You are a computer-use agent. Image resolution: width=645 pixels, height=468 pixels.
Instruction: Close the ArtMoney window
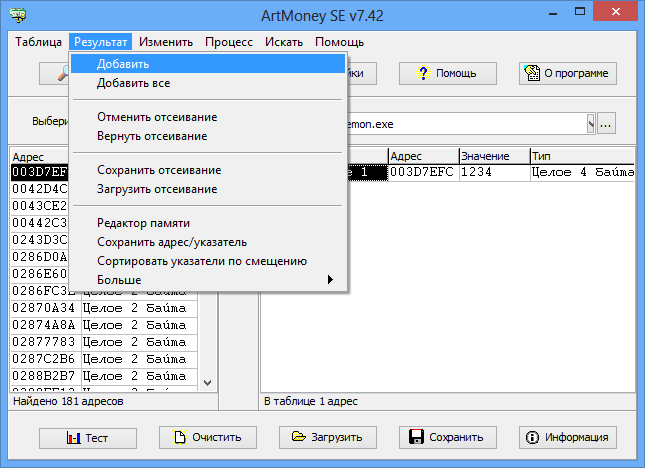pyautogui.click(x=616, y=12)
